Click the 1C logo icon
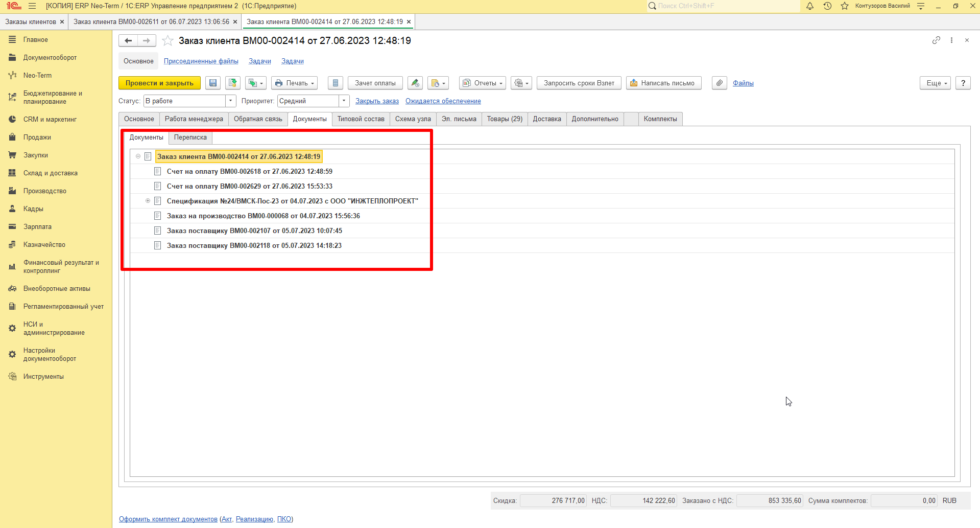980x528 pixels. point(14,6)
